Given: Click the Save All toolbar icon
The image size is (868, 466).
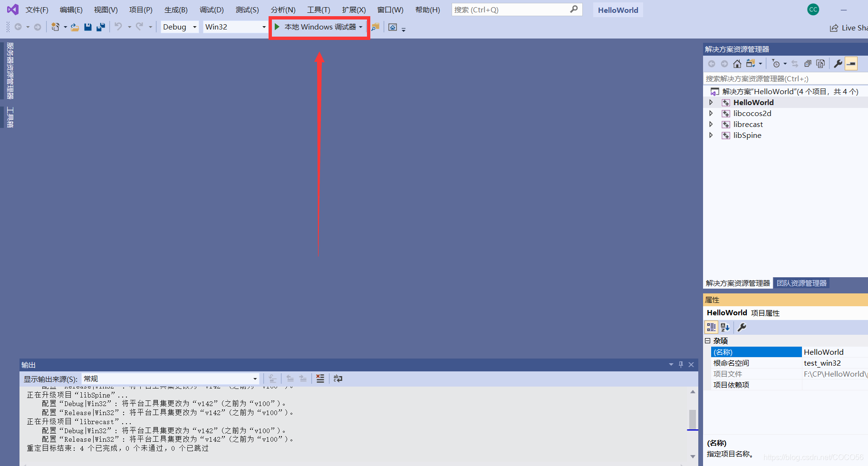Looking at the screenshot, I should tap(100, 27).
